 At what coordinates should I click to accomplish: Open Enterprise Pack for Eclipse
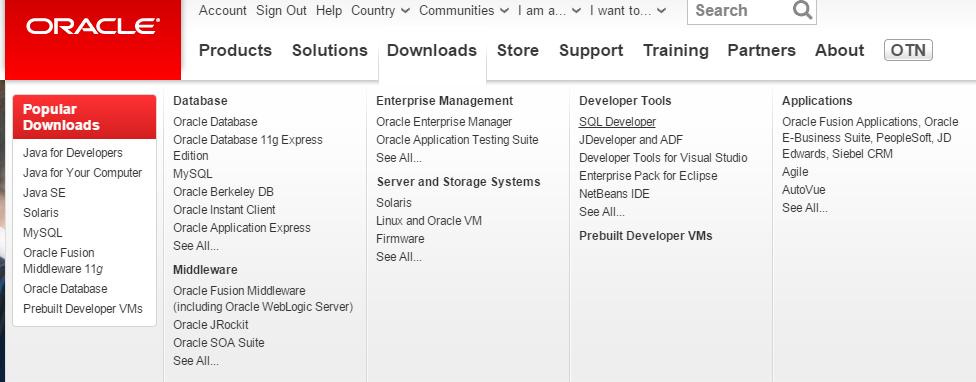coord(648,176)
